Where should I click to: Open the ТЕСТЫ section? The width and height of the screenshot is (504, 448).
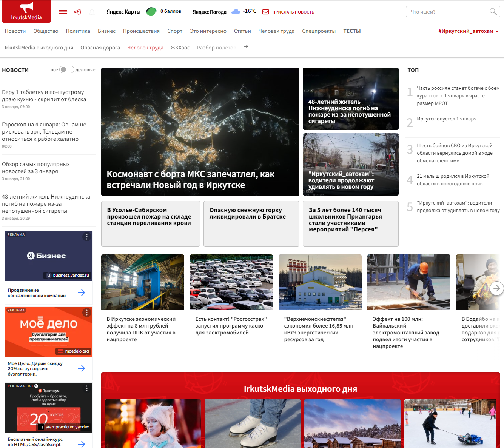click(352, 31)
